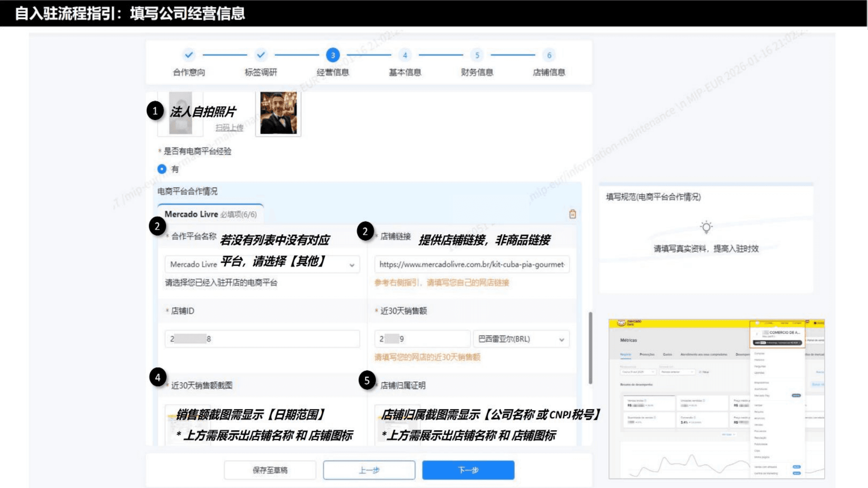Click the 标签调研 completed step checkmark

tap(261, 55)
